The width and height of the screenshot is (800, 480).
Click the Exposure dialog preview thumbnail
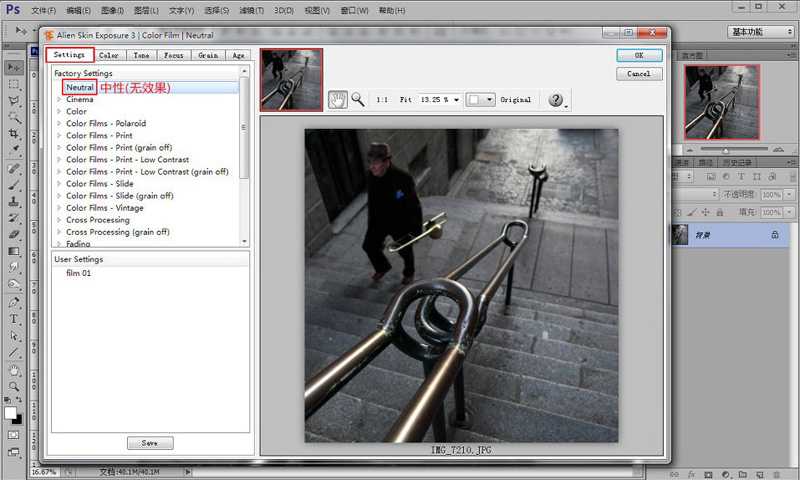pos(291,80)
